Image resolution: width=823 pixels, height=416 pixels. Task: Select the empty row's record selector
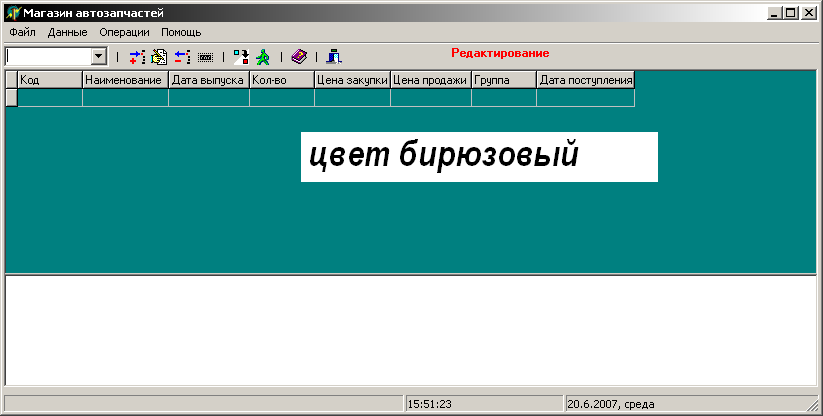pyautogui.click(x=12, y=98)
